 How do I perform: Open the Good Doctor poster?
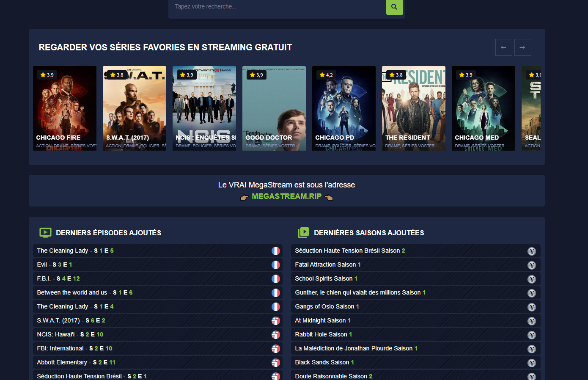tap(274, 108)
